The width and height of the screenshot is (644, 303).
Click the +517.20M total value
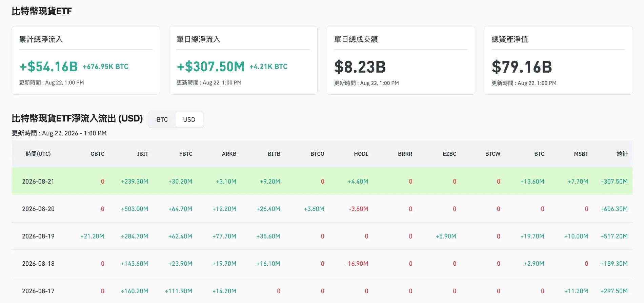click(614, 236)
